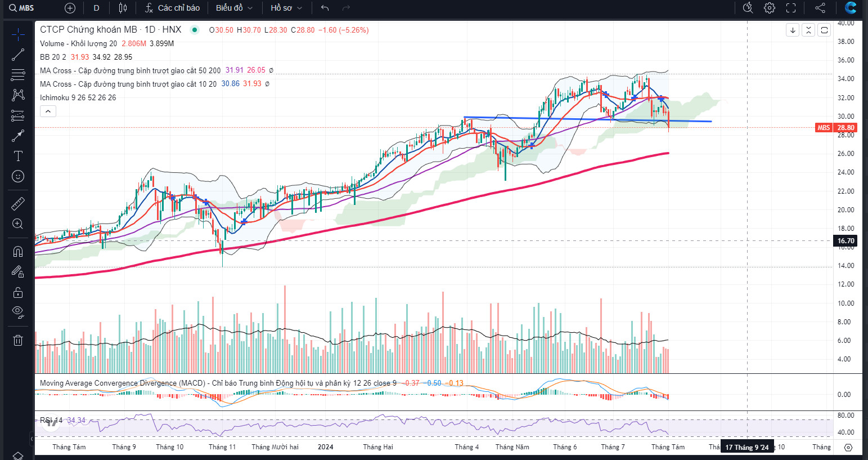Select BB 20 2 indicator legend
Viewport: 868px width, 460px height.
pos(53,57)
